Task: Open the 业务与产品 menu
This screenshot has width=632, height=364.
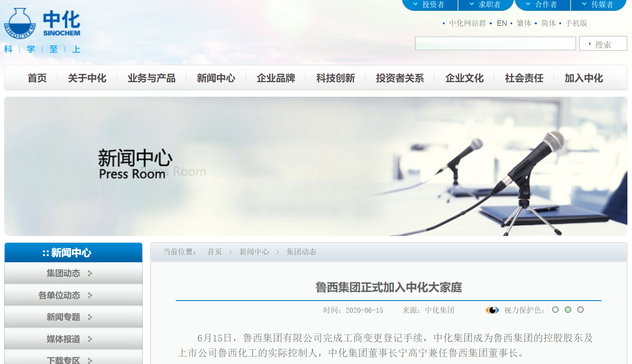Action: [152, 78]
